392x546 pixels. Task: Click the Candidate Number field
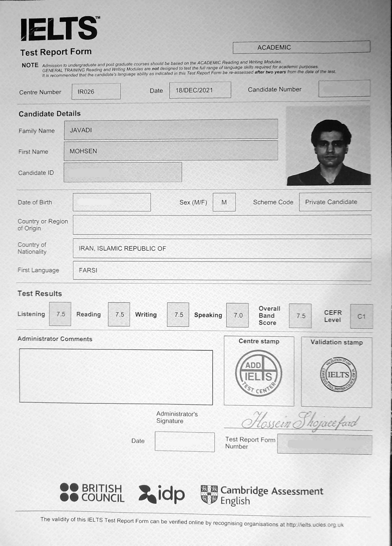click(344, 89)
